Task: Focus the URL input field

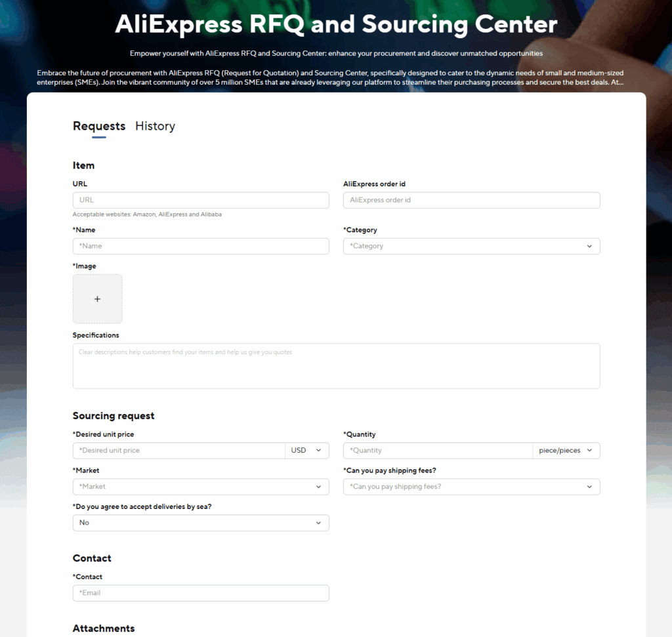Action: (201, 200)
